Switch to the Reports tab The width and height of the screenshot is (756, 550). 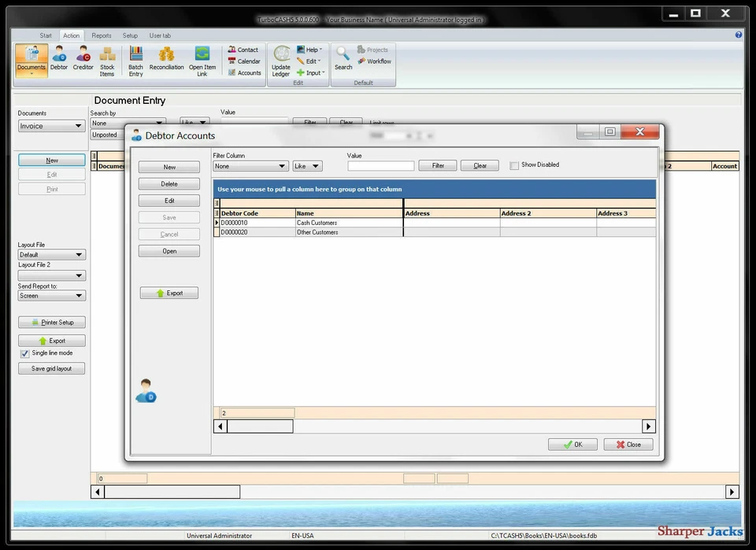click(x=101, y=35)
